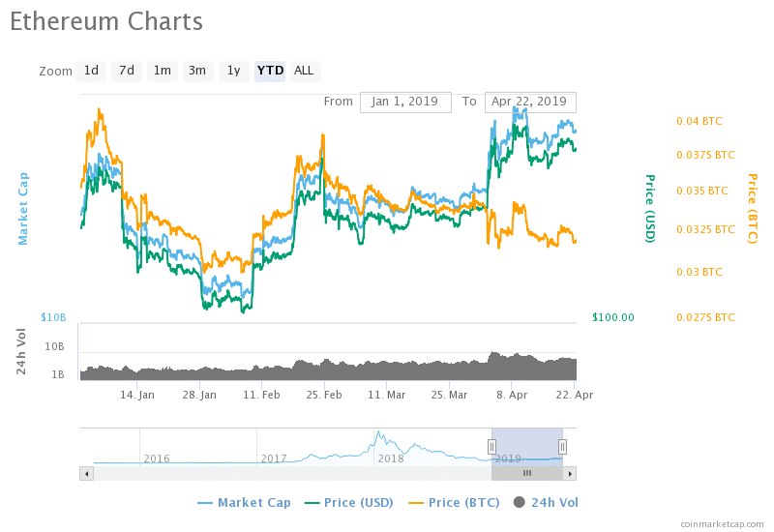Image resolution: width=774 pixels, height=532 pixels.
Task: Click the 0.03 BTC axis label
Action: (x=700, y=272)
